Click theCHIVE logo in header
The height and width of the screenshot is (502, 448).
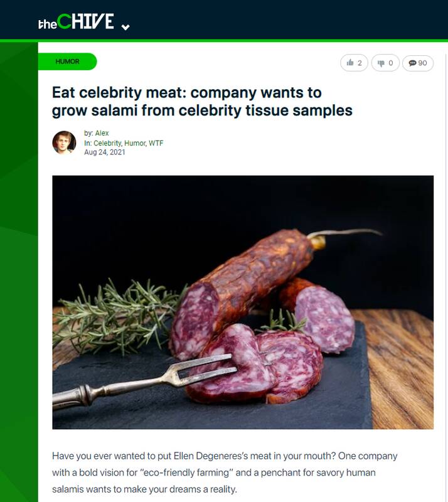(75, 22)
